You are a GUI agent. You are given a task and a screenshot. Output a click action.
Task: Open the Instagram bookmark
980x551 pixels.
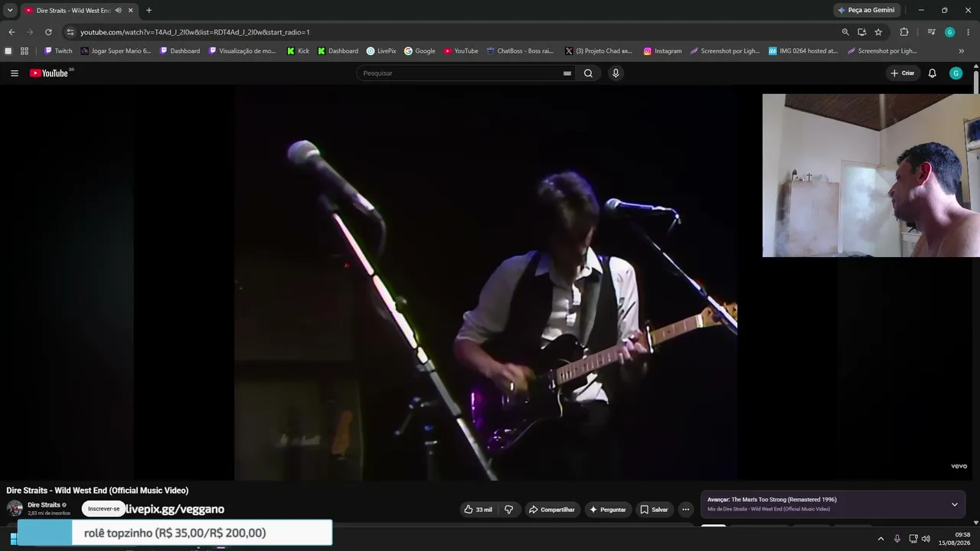(x=662, y=51)
